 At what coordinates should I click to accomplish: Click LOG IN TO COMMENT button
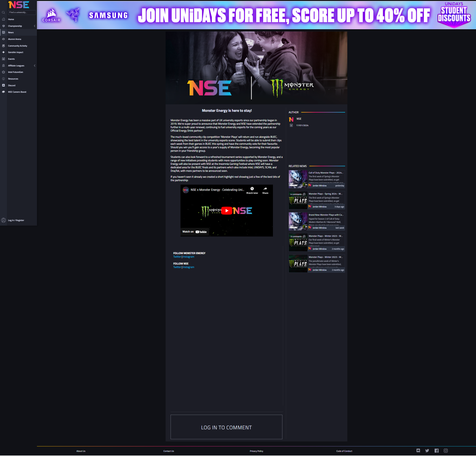226,427
